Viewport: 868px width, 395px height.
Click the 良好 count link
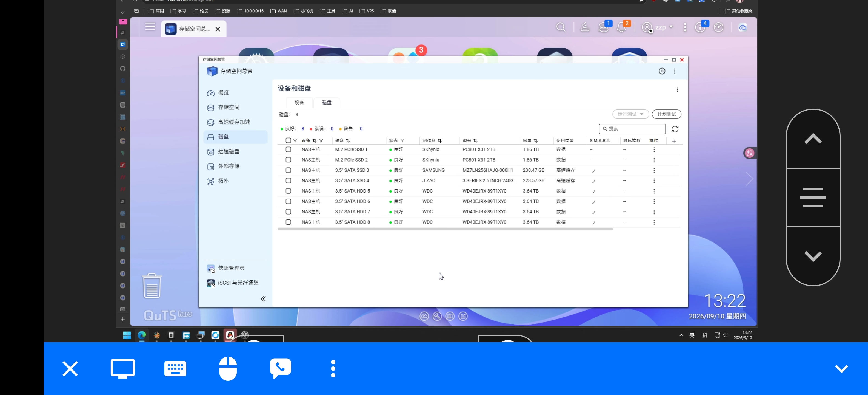[302, 129]
